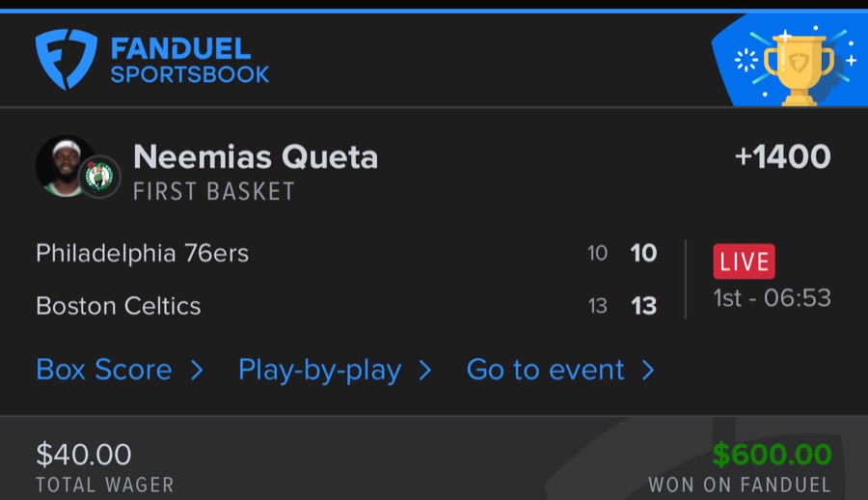This screenshot has height=500, width=868.
Task: Open the Play-by-play link
Action: click(319, 370)
